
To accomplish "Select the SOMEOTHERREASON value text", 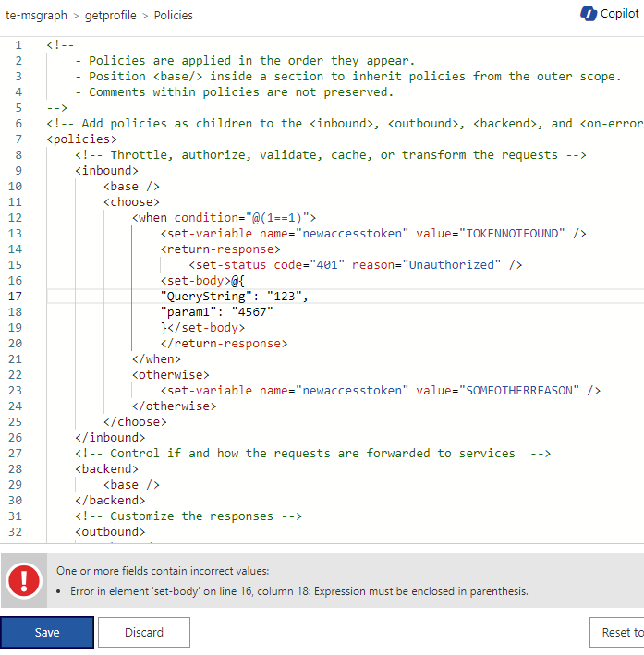I will (x=519, y=390).
